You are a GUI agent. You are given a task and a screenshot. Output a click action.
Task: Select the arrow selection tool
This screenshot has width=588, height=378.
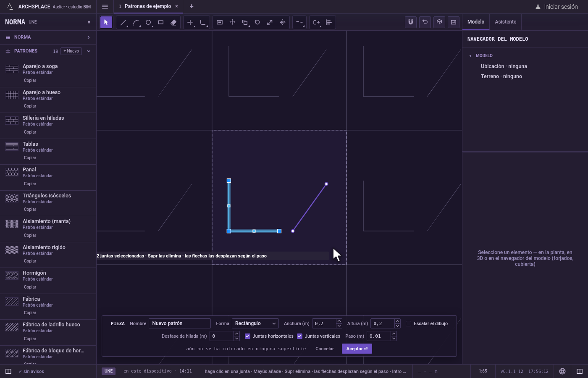(x=106, y=22)
